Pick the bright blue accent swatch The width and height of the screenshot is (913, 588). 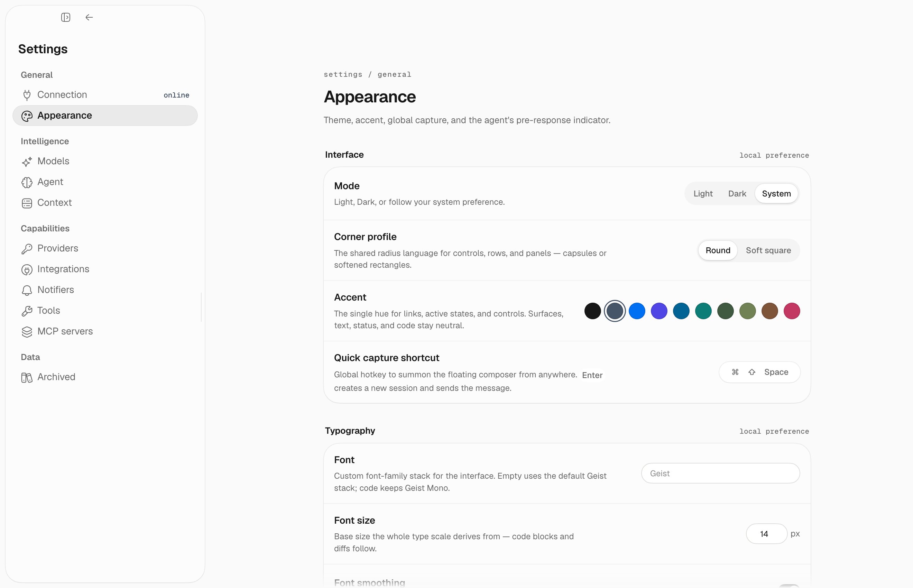[637, 311]
